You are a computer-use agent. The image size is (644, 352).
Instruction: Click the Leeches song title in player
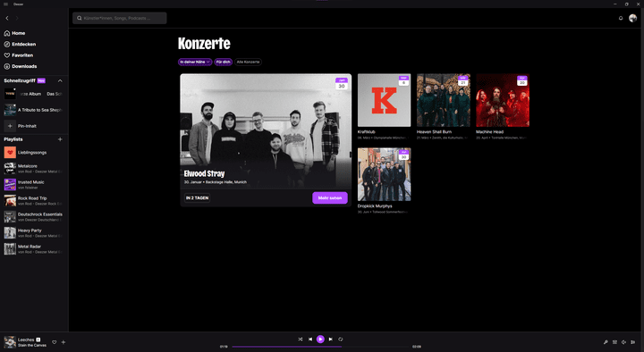point(26,339)
